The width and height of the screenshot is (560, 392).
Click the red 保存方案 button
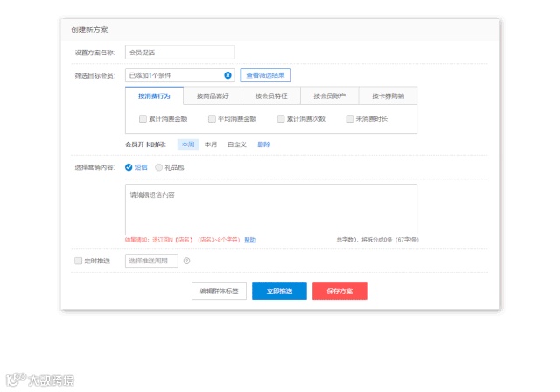point(339,291)
